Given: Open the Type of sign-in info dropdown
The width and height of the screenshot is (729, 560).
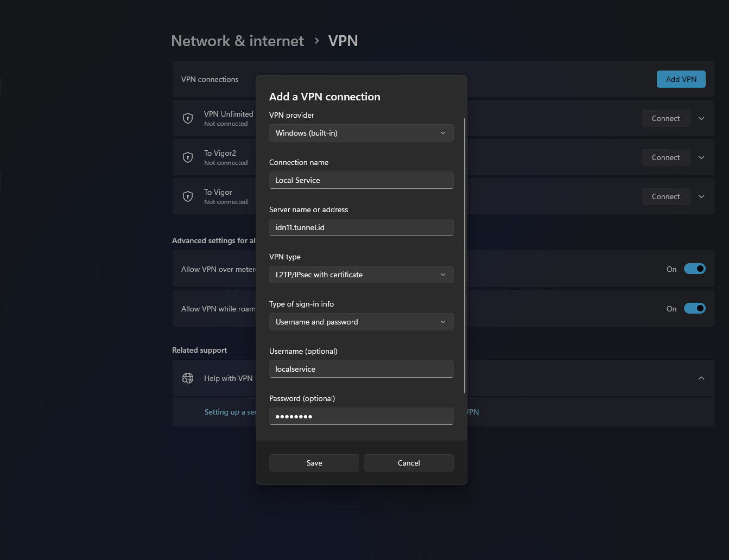Looking at the screenshot, I should (361, 322).
